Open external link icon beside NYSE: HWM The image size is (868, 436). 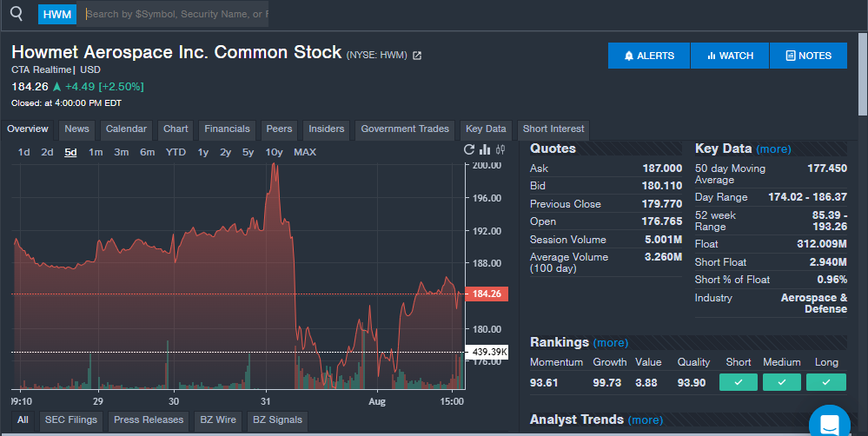[417, 56]
